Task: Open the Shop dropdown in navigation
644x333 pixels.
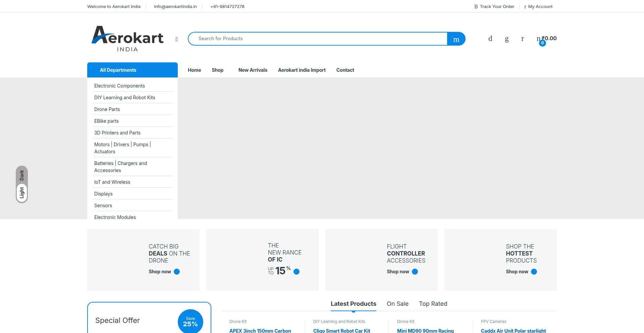Action: (218, 70)
